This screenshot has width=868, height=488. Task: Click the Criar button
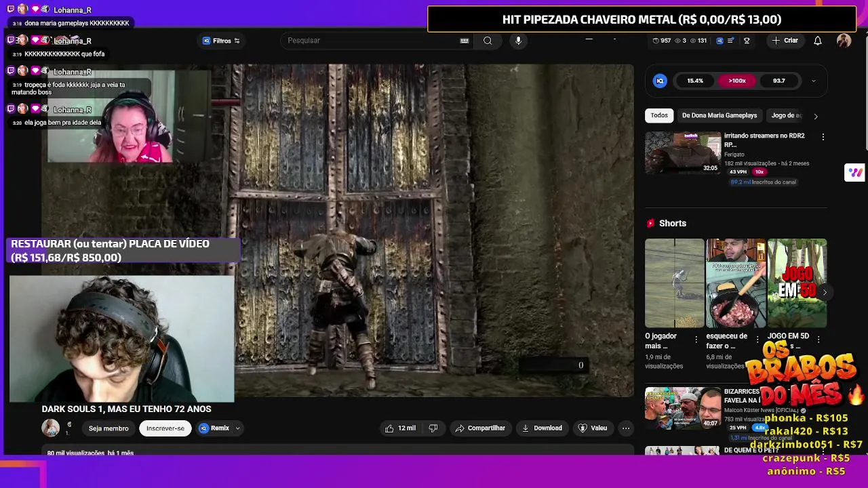pyautogui.click(x=785, y=41)
